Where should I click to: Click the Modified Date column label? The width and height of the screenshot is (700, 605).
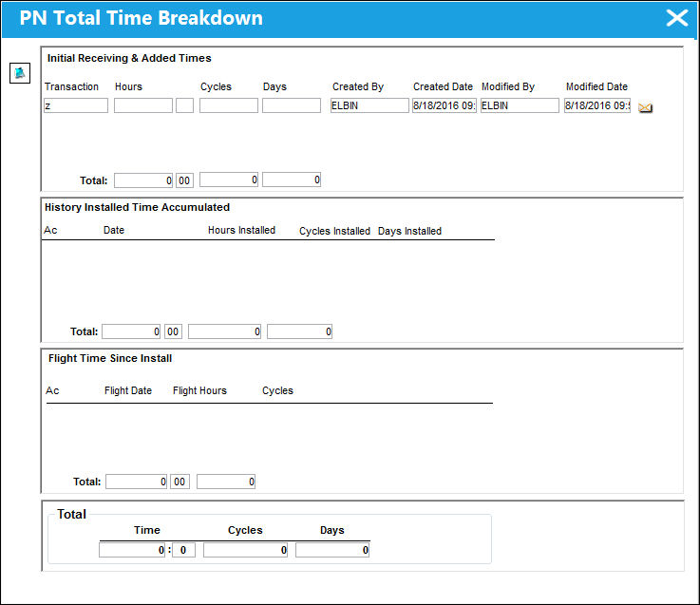596,86
